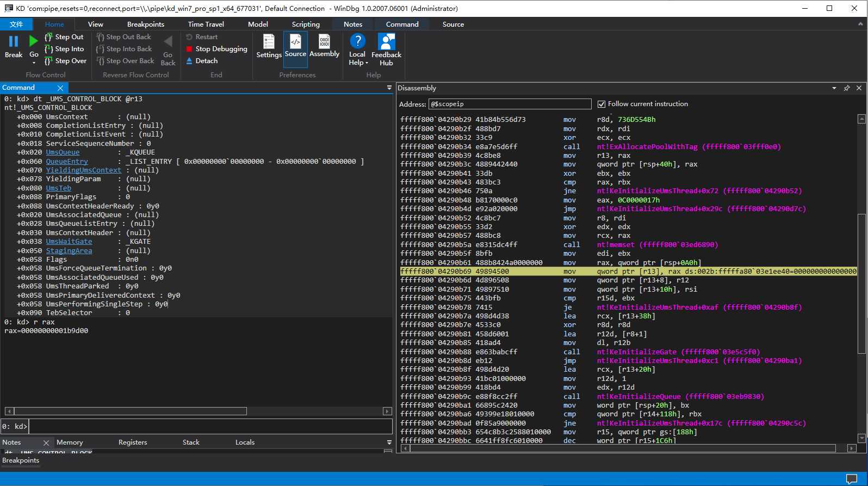868x486 pixels.
Task: Open the UmsQueue field link
Action: click(x=63, y=152)
